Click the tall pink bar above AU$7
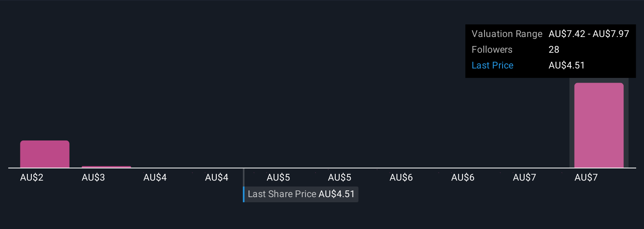The height and width of the screenshot is (229, 644). coord(599,125)
